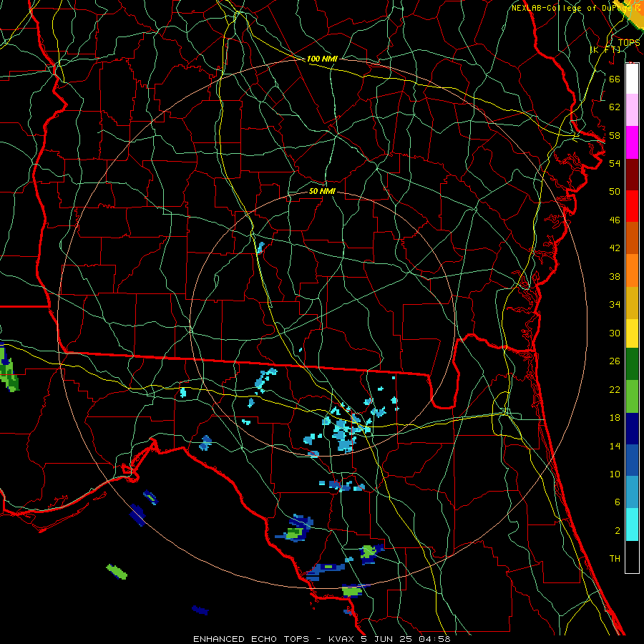Click the TOPS legend title
This screenshot has height=644, width=644.
629,43
